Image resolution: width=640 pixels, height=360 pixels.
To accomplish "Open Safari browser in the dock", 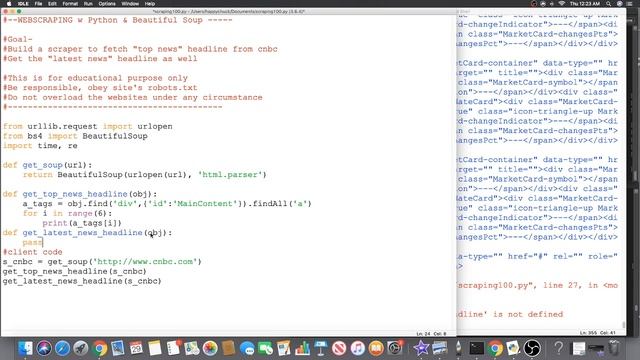I will pos(62,349).
